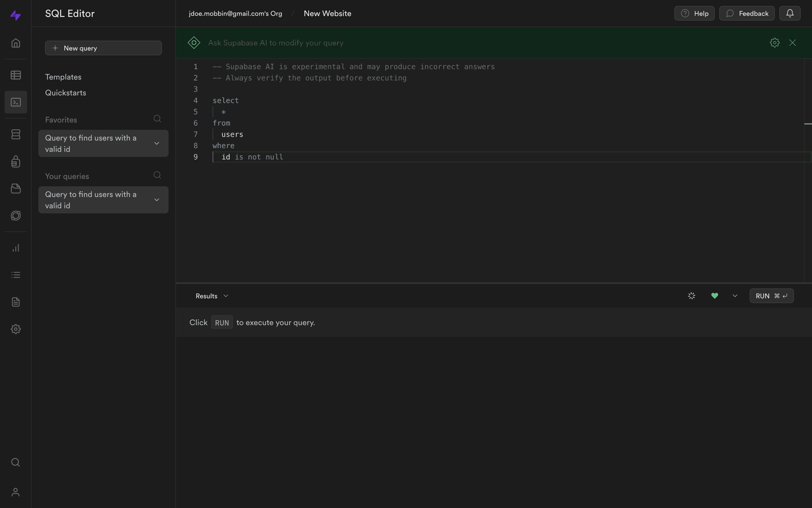This screenshot has width=812, height=508.
Task: Click the notifications bell icon
Action: click(790, 13)
